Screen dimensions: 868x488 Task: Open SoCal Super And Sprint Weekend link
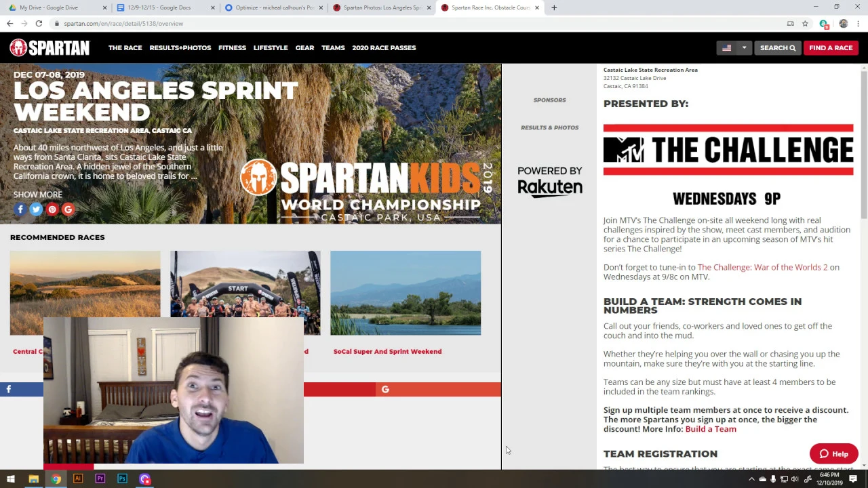coord(387,351)
